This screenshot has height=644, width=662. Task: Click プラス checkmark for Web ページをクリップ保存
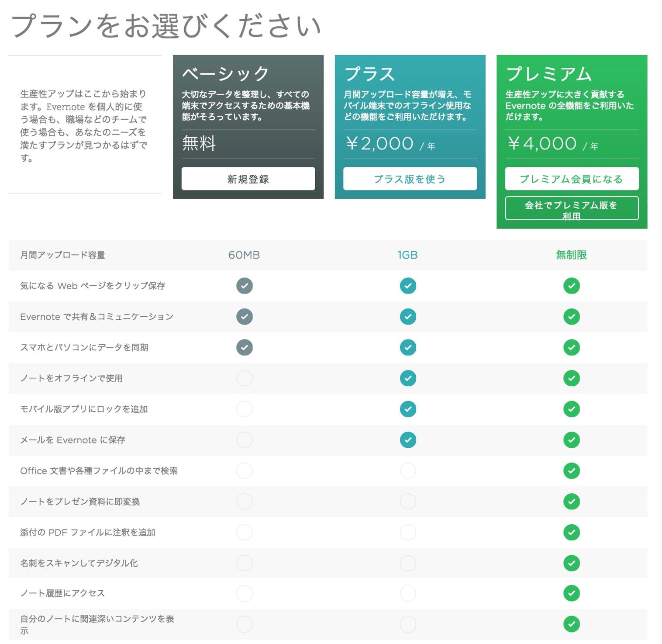click(408, 286)
